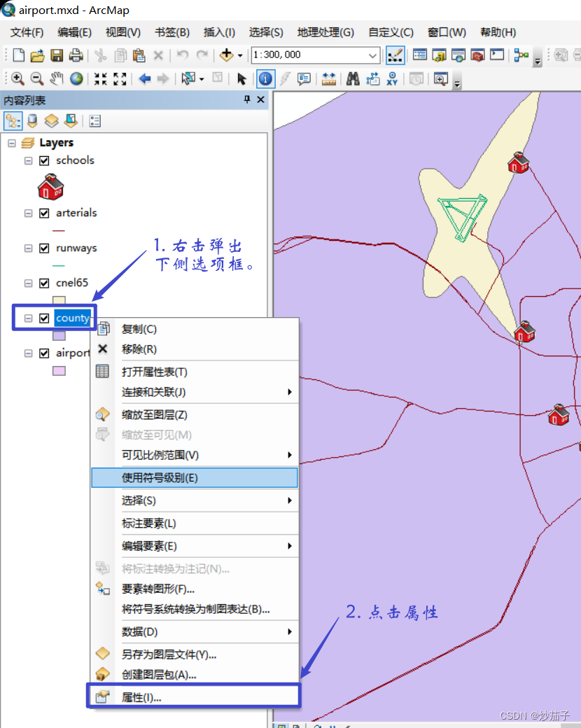Viewport: 581px width, 728px height.
Task: Click the Fixed Zoom Out arrows icon
Action: click(120, 78)
